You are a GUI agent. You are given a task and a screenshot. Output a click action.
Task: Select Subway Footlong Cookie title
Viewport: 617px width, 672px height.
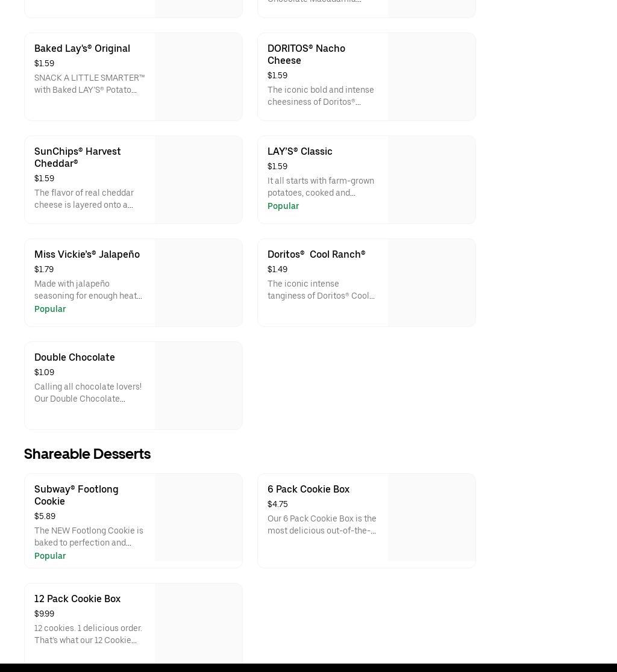coord(76,495)
